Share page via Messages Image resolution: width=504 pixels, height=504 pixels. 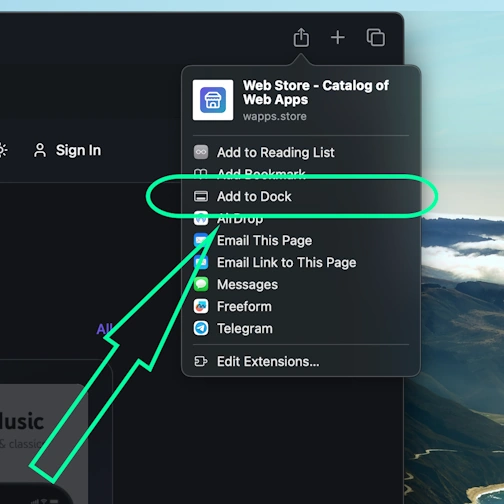click(301, 284)
